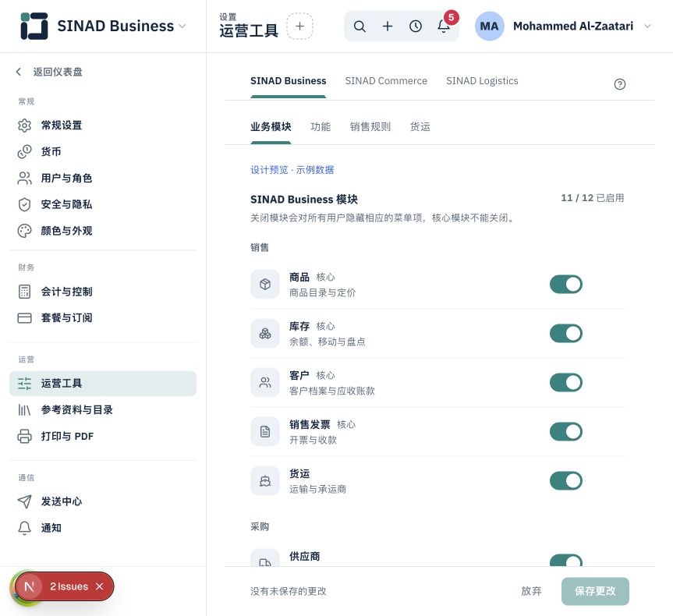Click the people icon of 客户 module
Screen dimensions: 673x616
tap(265, 383)
